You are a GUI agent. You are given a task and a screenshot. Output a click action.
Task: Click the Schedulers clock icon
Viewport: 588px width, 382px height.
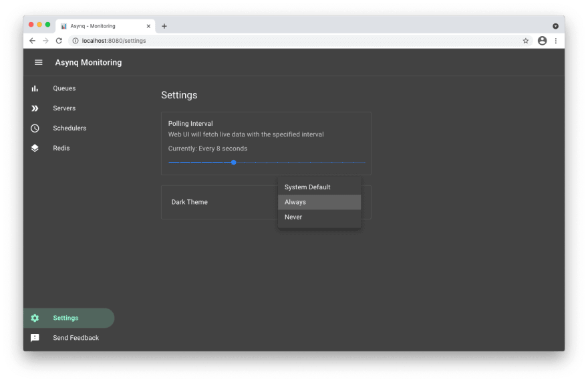(x=35, y=128)
